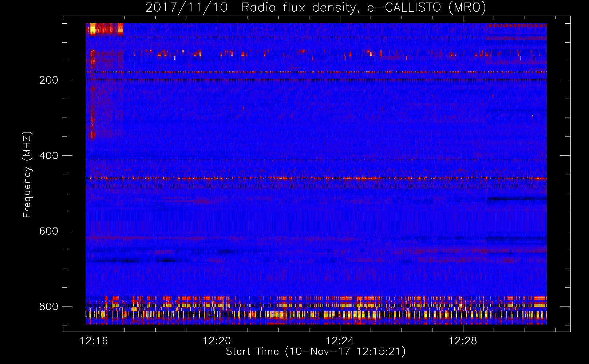The width and height of the screenshot is (589, 364).
Task: Click the 800 frequency tick label
Action: (49, 307)
